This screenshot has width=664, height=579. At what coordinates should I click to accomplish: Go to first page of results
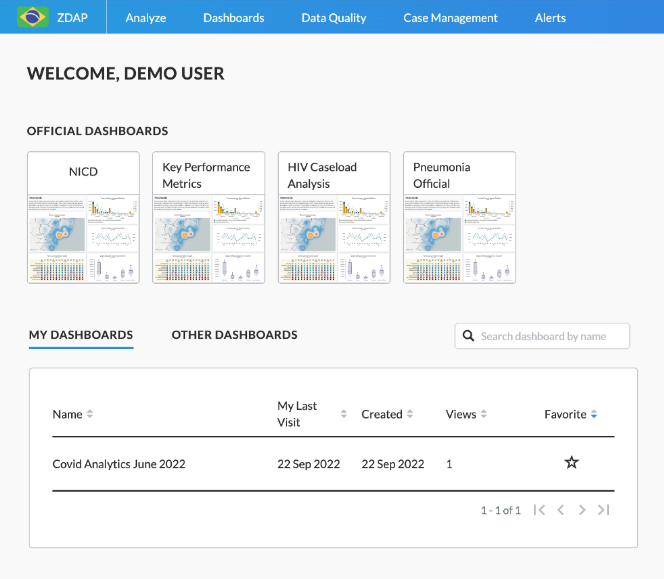point(539,510)
